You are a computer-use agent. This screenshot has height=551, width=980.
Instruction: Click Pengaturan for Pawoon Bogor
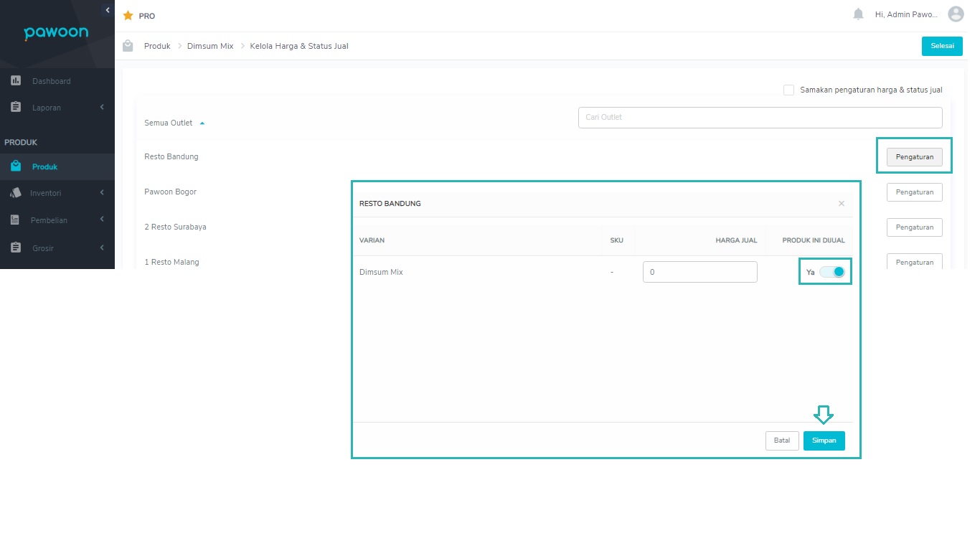coord(914,192)
